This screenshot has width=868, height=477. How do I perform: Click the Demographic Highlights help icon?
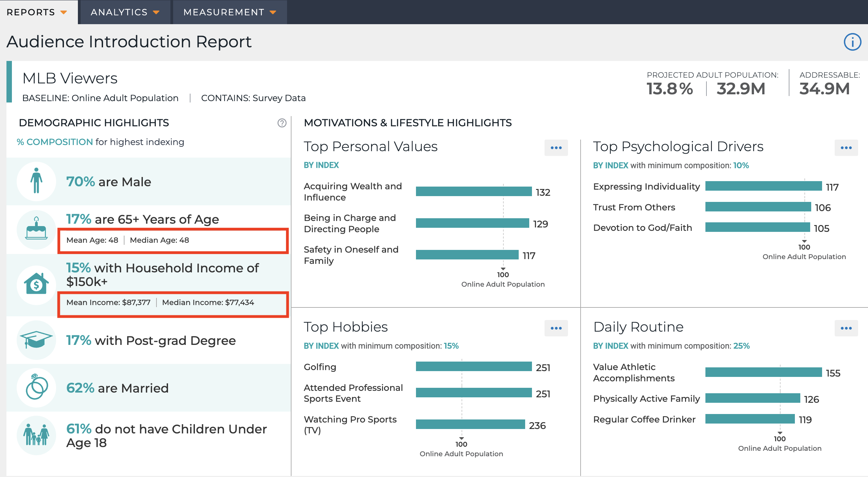[282, 123]
